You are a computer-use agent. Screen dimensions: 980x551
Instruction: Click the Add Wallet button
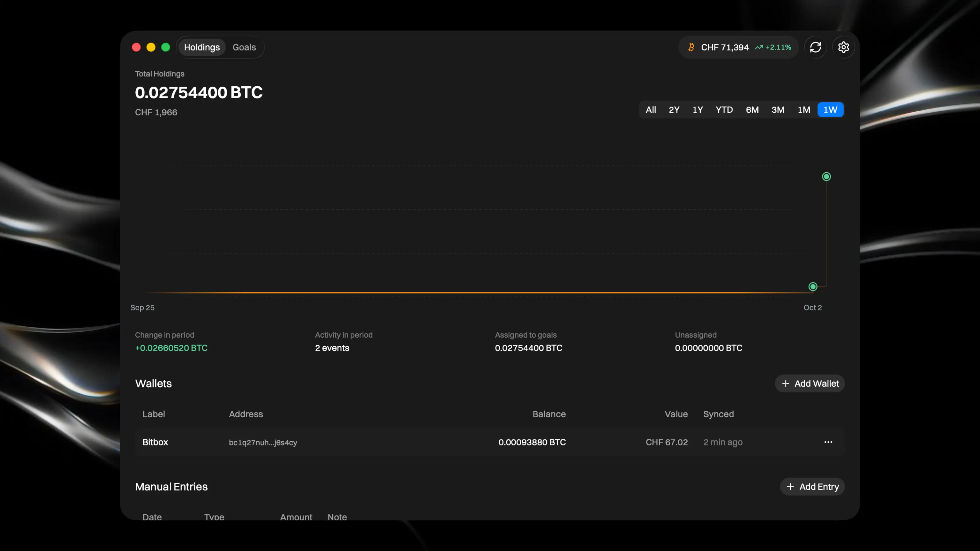point(809,383)
